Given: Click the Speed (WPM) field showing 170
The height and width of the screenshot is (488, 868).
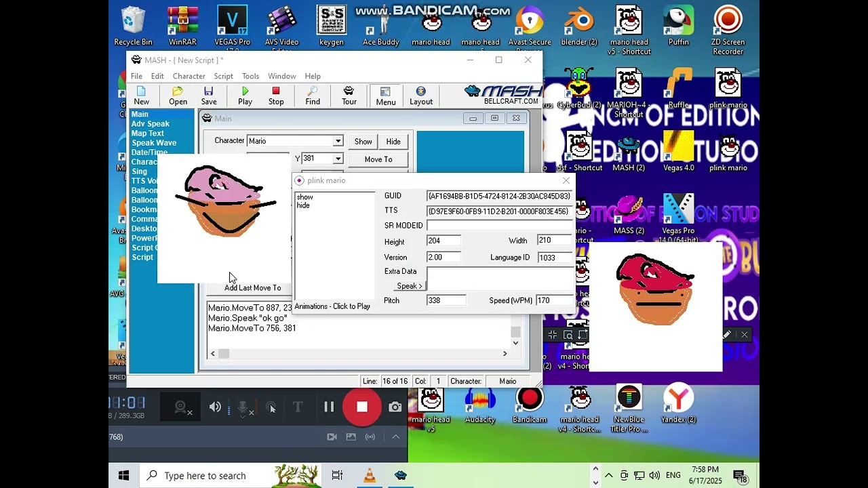Looking at the screenshot, I should [x=555, y=300].
